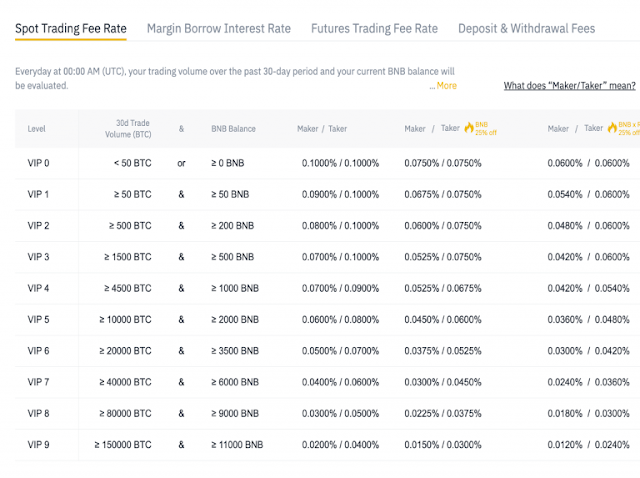Click the ≥ 150000 BTC volume cell
Screen dimensions: 640x478
(x=124, y=444)
